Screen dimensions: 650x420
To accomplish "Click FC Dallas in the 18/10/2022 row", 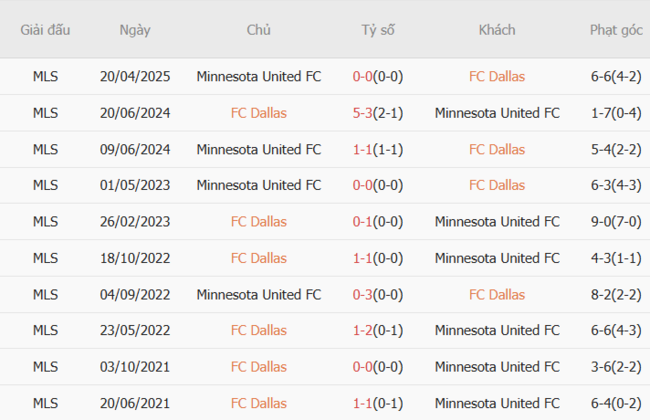I will point(259,258).
